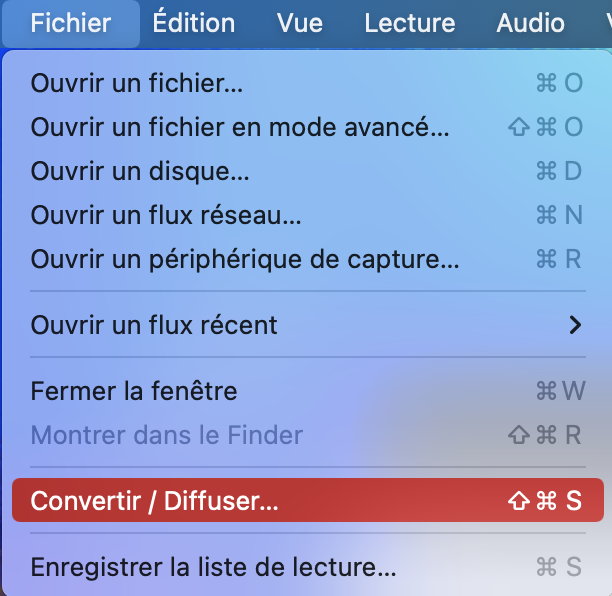Click the greyed Montrer dans le Finder item
Viewport: 612px width, 596px height.
pyautogui.click(x=167, y=435)
